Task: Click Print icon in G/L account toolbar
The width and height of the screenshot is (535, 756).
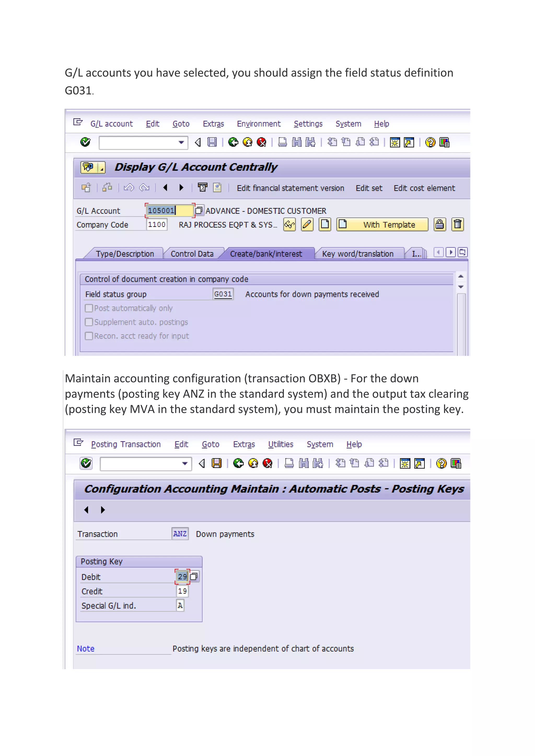Action: [282, 142]
